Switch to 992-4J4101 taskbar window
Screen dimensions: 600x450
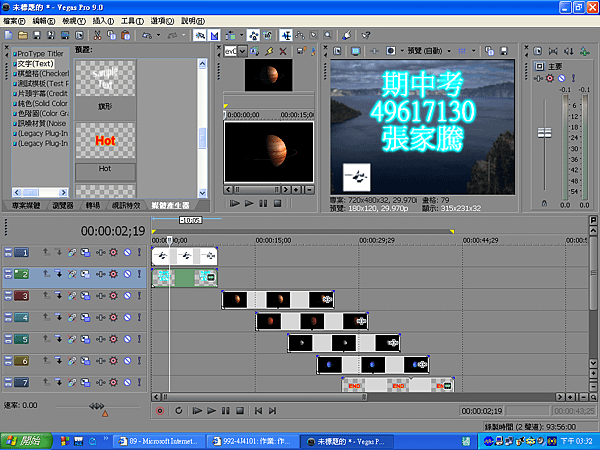[253, 441]
